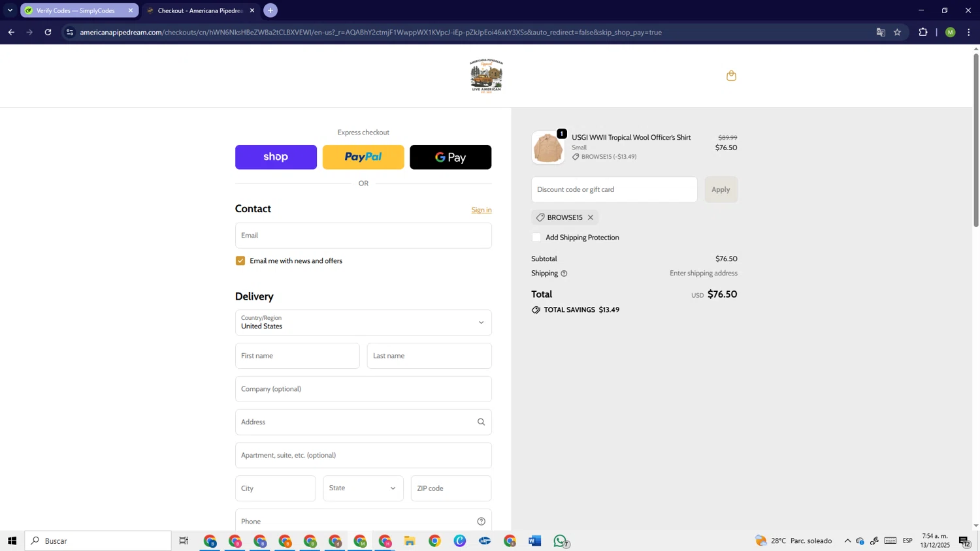Click the Google Translate icon in address bar
The height and width of the screenshot is (551, 980).
[x=880, y=32]
